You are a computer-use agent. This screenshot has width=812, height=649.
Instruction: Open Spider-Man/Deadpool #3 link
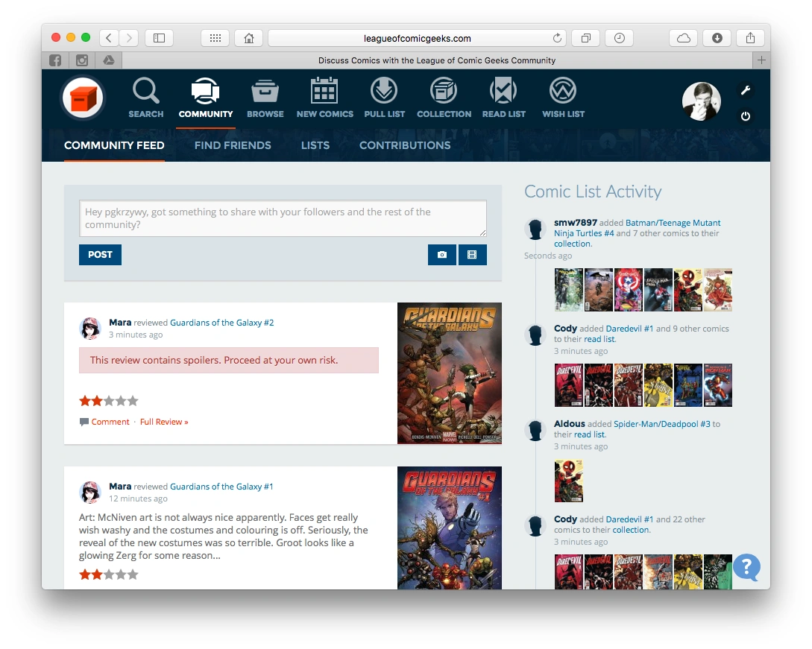pos(662,424)
